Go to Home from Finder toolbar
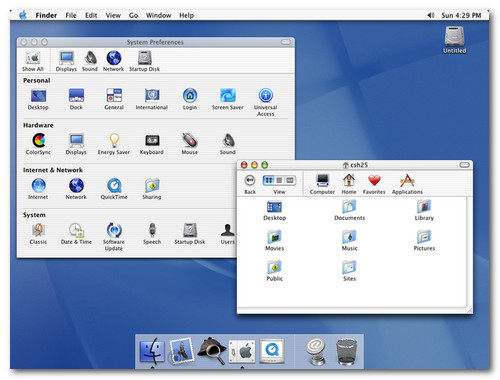This screenshot has height=380, width=500. 349,184
